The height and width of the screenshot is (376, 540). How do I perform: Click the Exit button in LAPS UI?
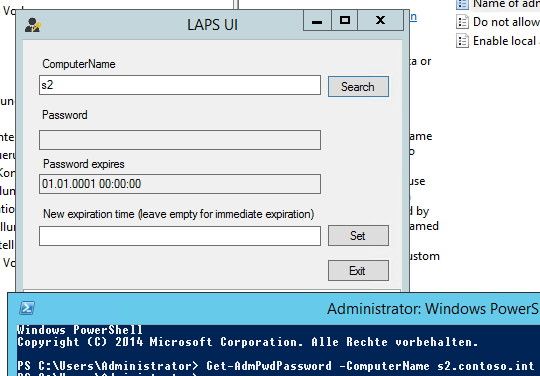tap(358, 271)
